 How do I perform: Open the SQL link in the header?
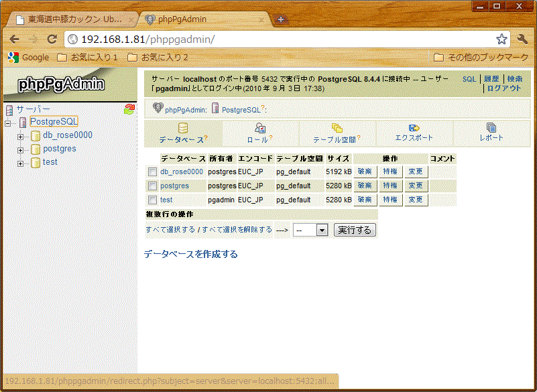point(469,79)
